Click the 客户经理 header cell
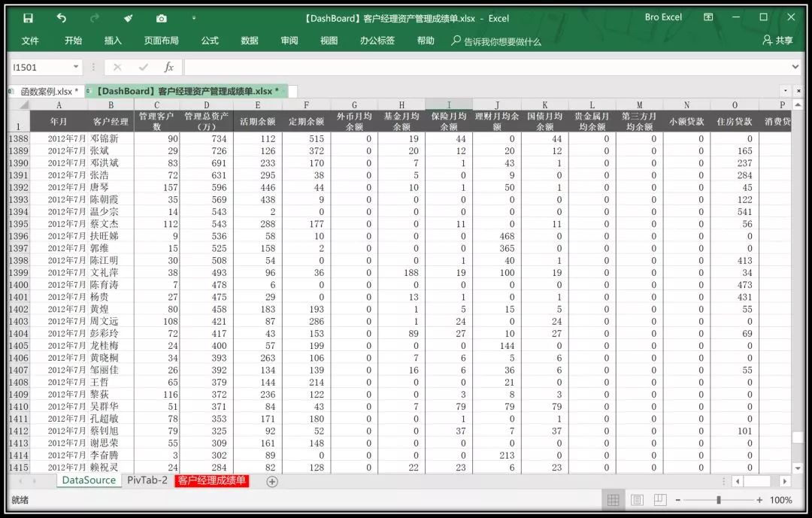 [x=111, y=122]
